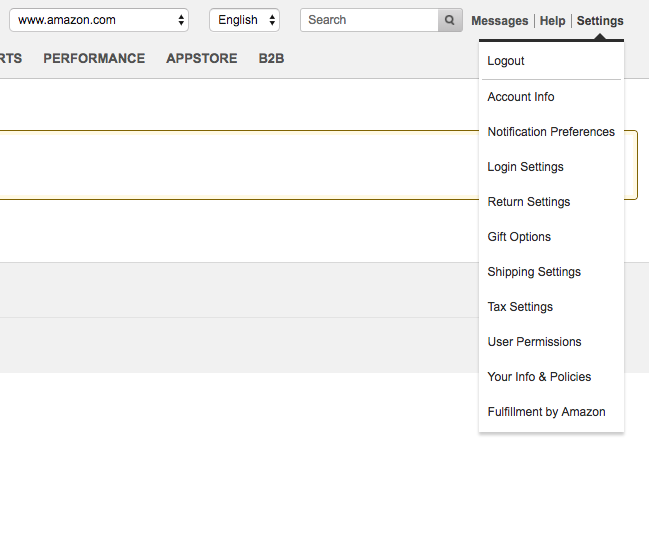The image size is (649, 548).
Task: Open the APPSTORE navigation tab
Action: click(x=202, y=58)
